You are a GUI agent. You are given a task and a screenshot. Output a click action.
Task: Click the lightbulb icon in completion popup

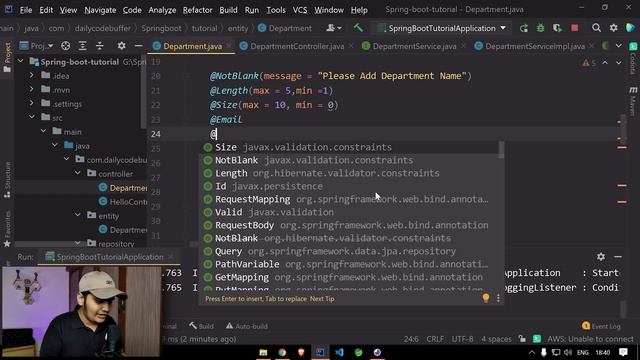(x=486, y=298)
